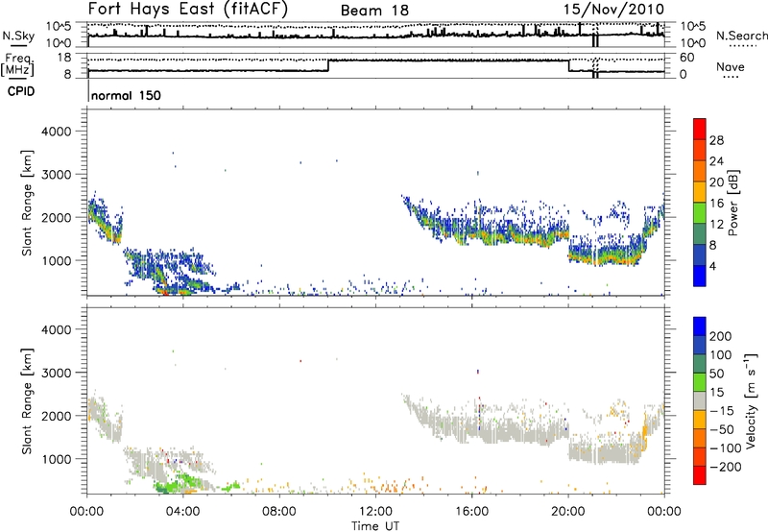
Task: Click the '3000' tick on the velocity panel
Action: click(x=57, y=373)
